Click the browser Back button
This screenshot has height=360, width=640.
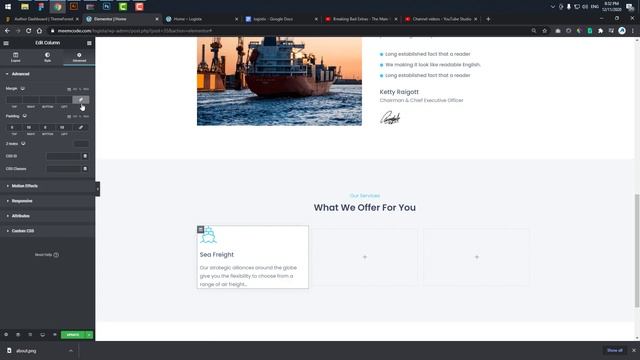click(7, 31)
